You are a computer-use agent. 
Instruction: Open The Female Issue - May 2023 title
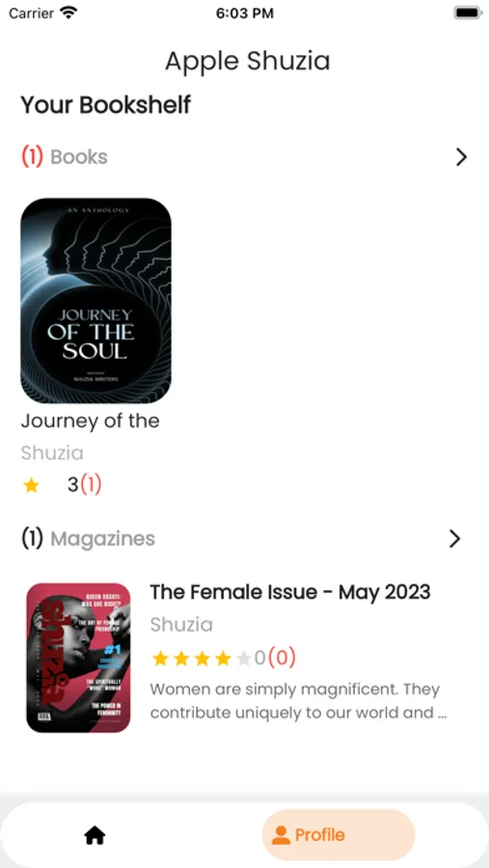[x=290, y=592]
